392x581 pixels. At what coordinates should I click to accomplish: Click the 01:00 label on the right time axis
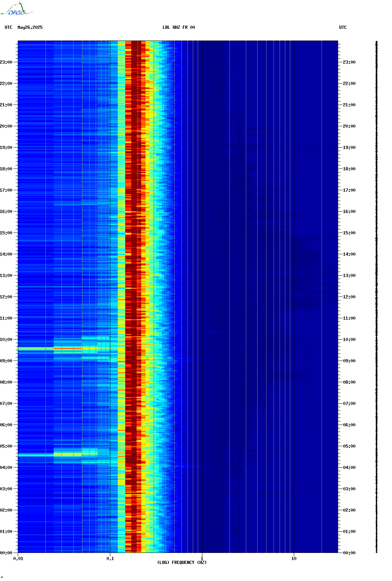pyautogui.click(x=349, y=532)
